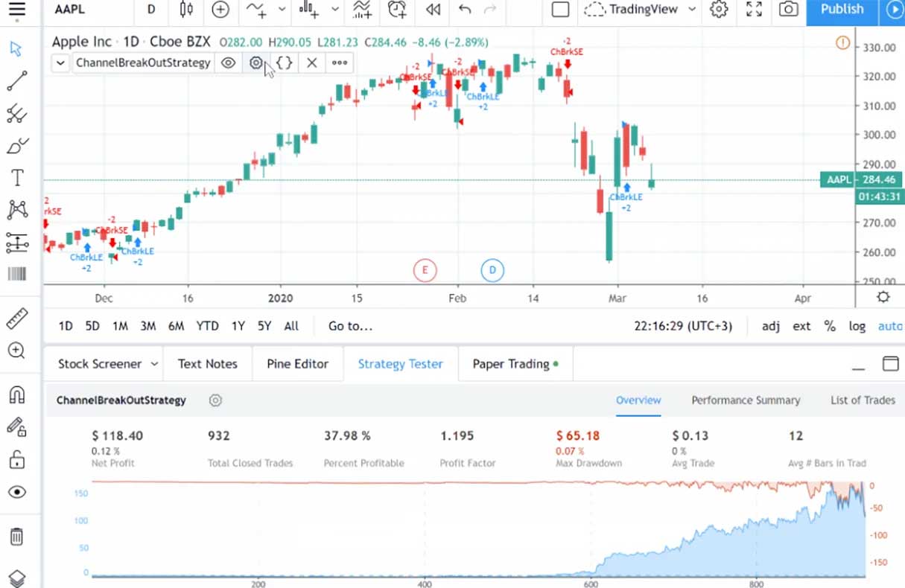Expand the dropdown next to financials
This screenshot has height=588, width=905.
tap(335, 10)
